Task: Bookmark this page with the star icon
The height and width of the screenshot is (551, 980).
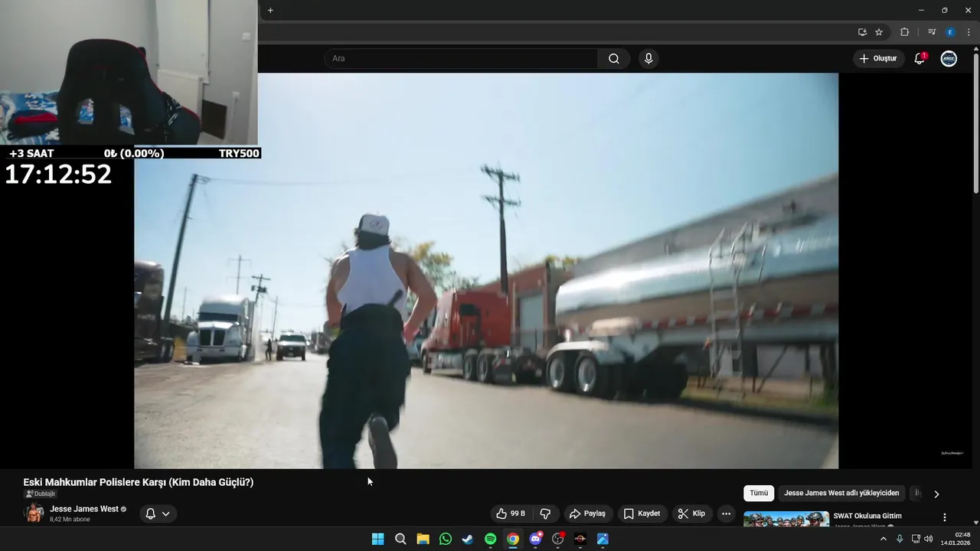Action: click(879, 32)
